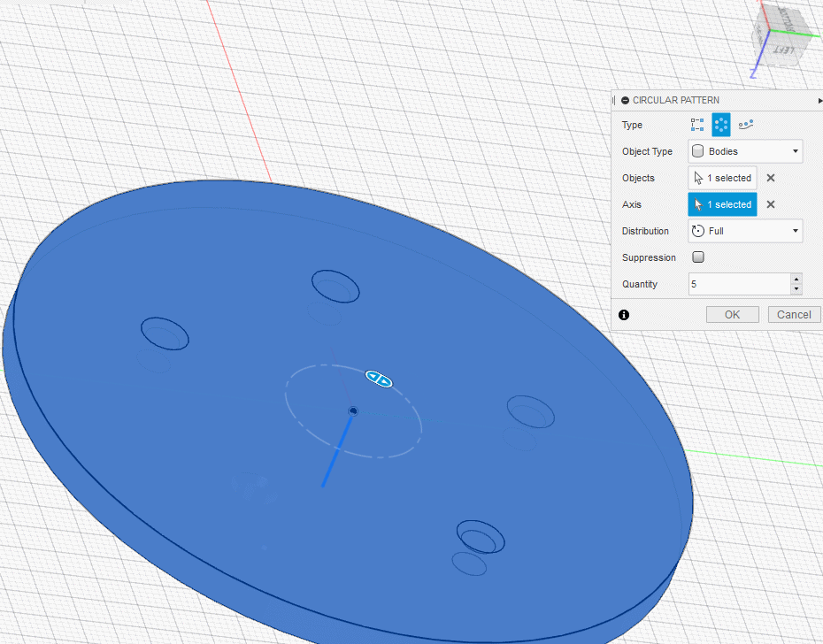The image size is (823, 644).
Task: Open the Object Type Bodies dropdown
Action: (x=745, y=151)
